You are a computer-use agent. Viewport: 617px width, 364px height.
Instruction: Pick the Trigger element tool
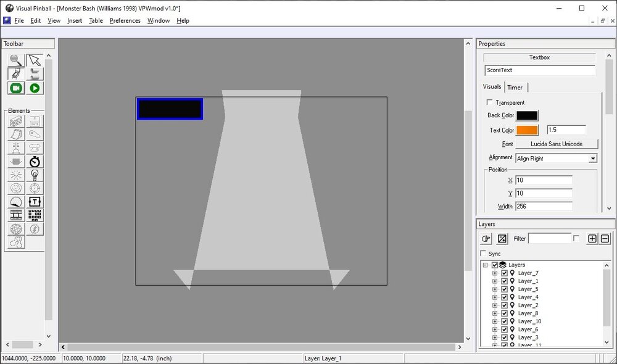click(16, 175)
